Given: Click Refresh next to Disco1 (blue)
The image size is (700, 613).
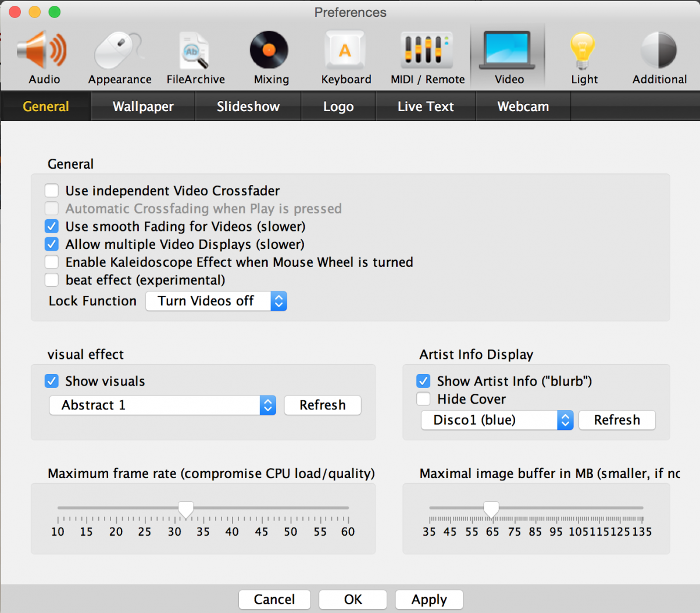Looking at the screenshot, I should [617, 420].
